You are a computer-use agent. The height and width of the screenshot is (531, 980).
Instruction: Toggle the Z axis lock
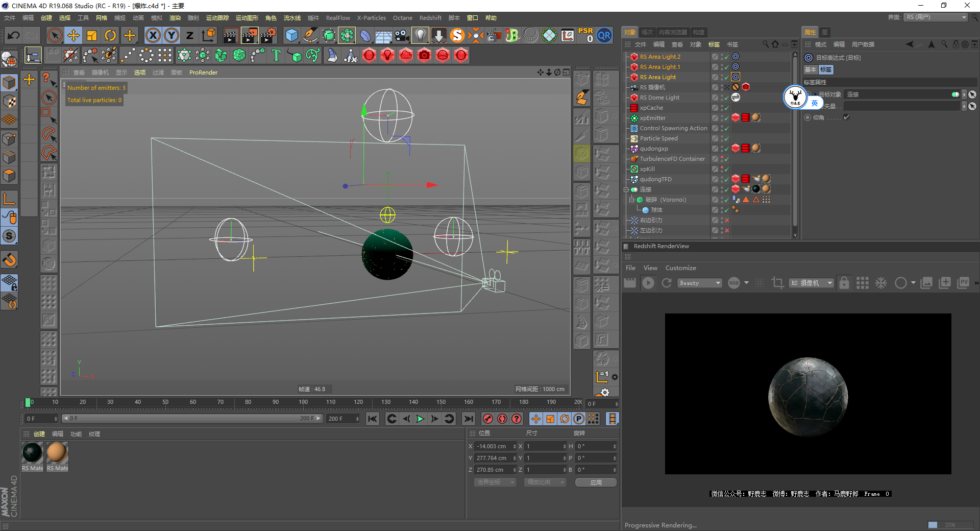pyautogui.click(x=190, y=35)
